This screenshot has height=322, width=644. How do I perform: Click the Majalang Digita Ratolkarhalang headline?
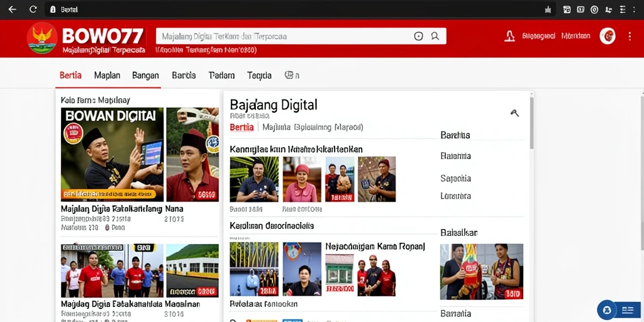click(111, 209)
